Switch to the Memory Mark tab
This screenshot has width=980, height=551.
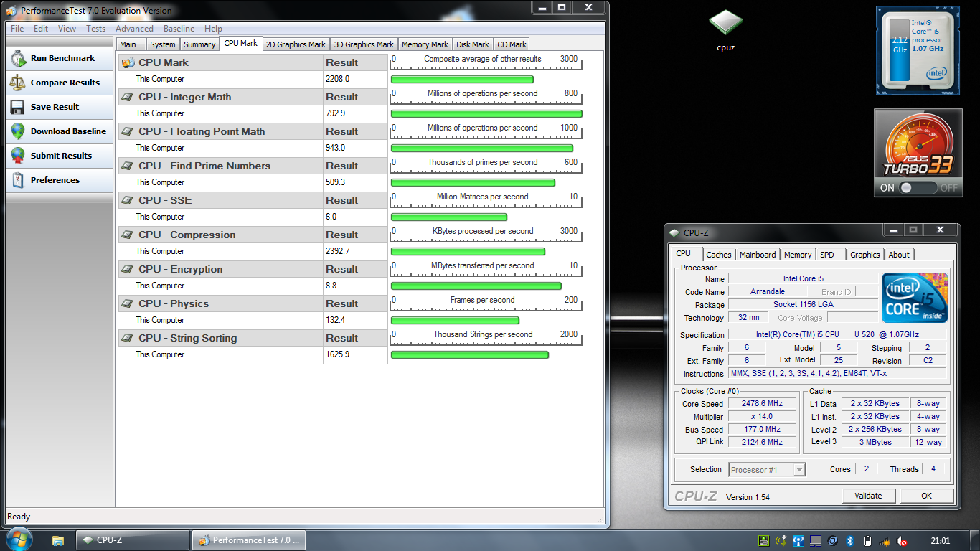click(425, 44)
